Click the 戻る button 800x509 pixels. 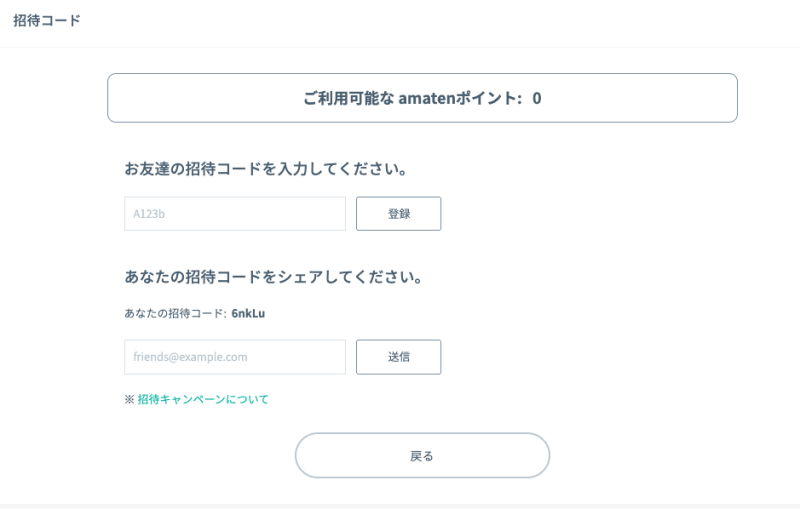tap(422, 456)
